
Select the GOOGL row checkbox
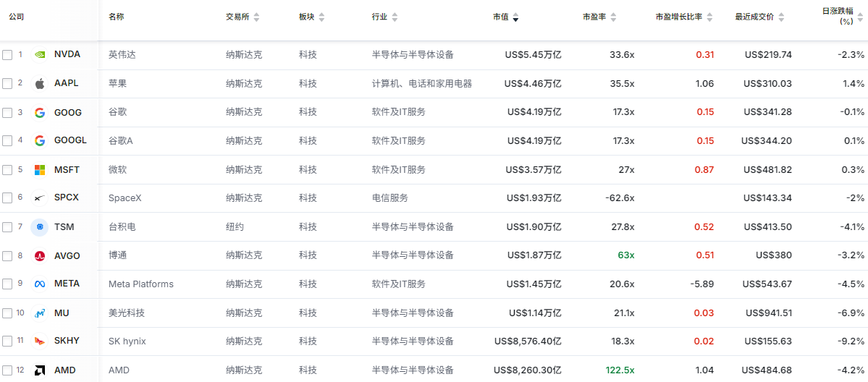tap(7, 140)
